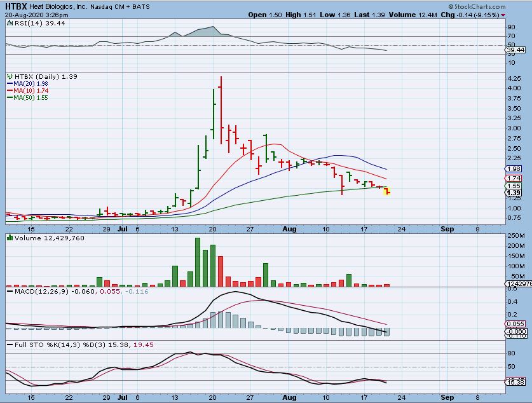Click the MACD legend dash icon
532x403 pixels.
[10, 291]
